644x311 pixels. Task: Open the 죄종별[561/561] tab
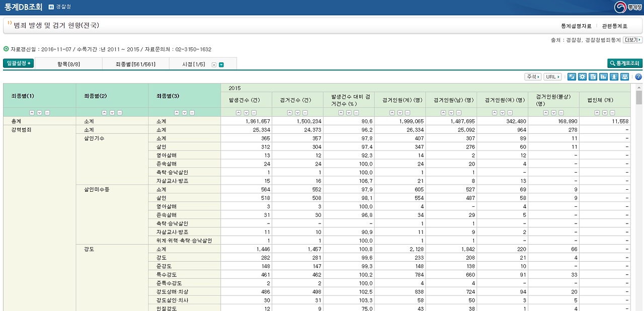click(135, 64)
